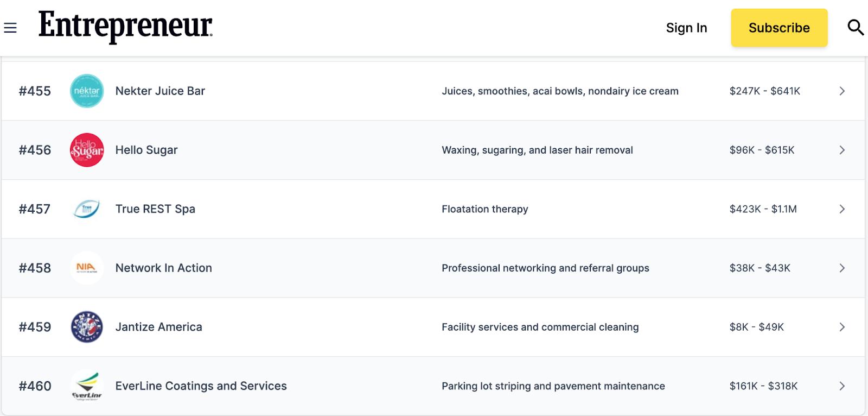Click the 'Floatation therapy' description
Viewport: 868px width, 416px height.
click(x=484, y=209)
